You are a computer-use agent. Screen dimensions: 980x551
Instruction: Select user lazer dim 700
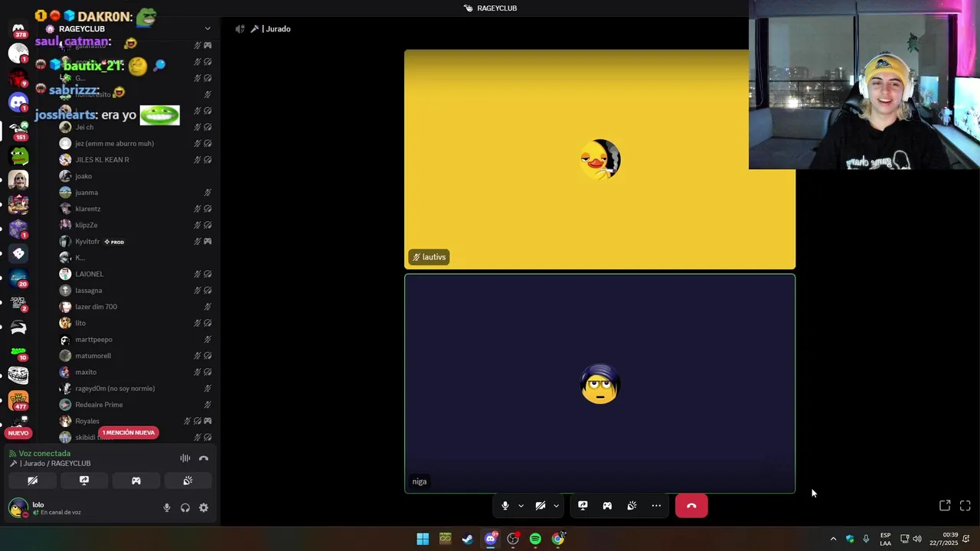[96, 307]
